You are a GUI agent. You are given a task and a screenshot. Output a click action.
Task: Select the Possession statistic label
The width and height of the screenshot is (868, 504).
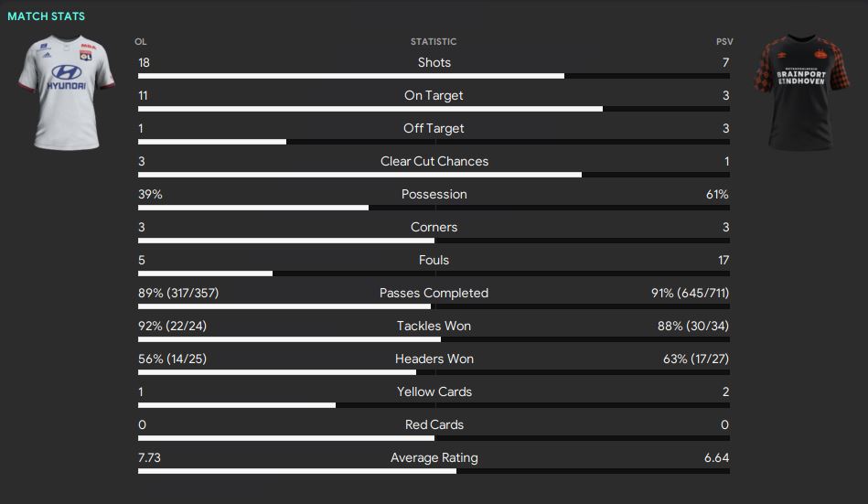coord(434,194)
